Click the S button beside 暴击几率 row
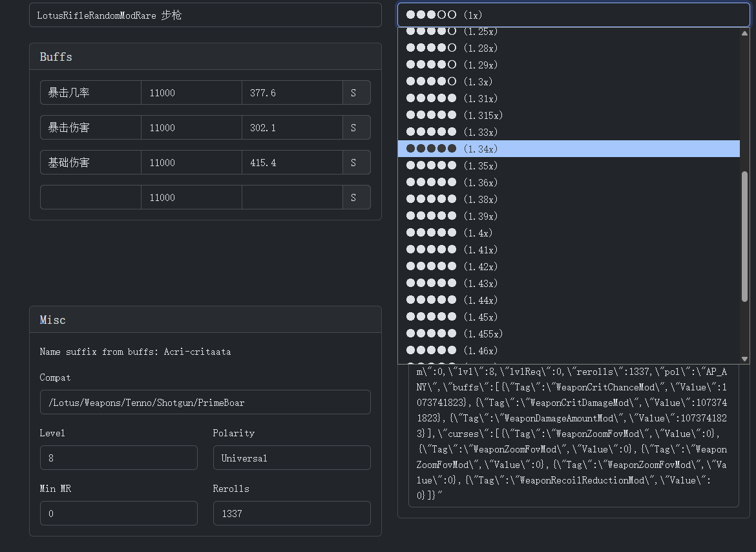 (x=356, y=92)
